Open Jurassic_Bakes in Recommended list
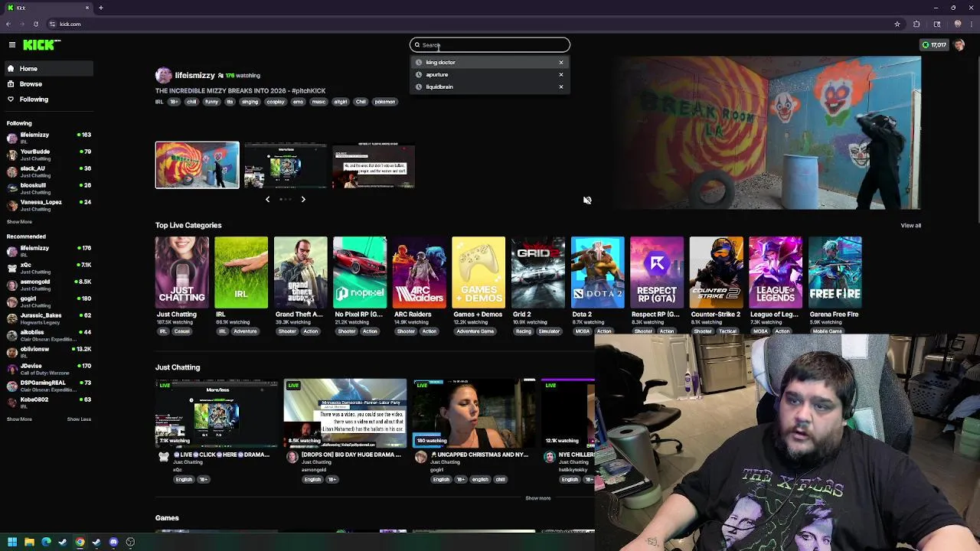 click(x=47, y=318)
